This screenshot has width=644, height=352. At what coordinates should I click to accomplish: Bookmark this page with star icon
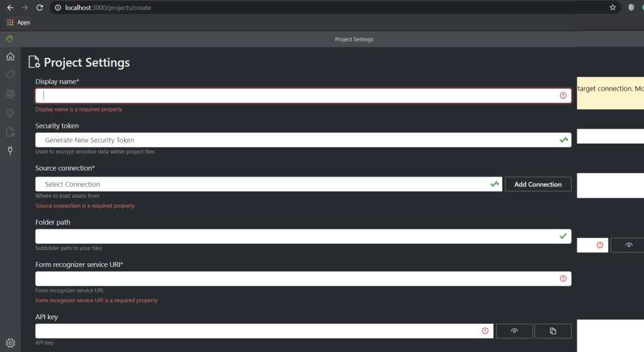(613, 8)
